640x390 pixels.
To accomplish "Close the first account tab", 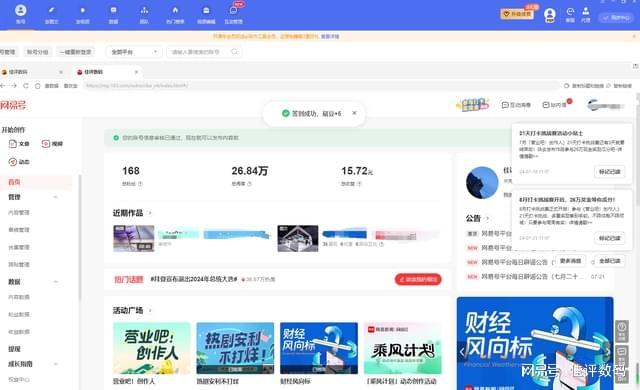I will click(61, 72).
